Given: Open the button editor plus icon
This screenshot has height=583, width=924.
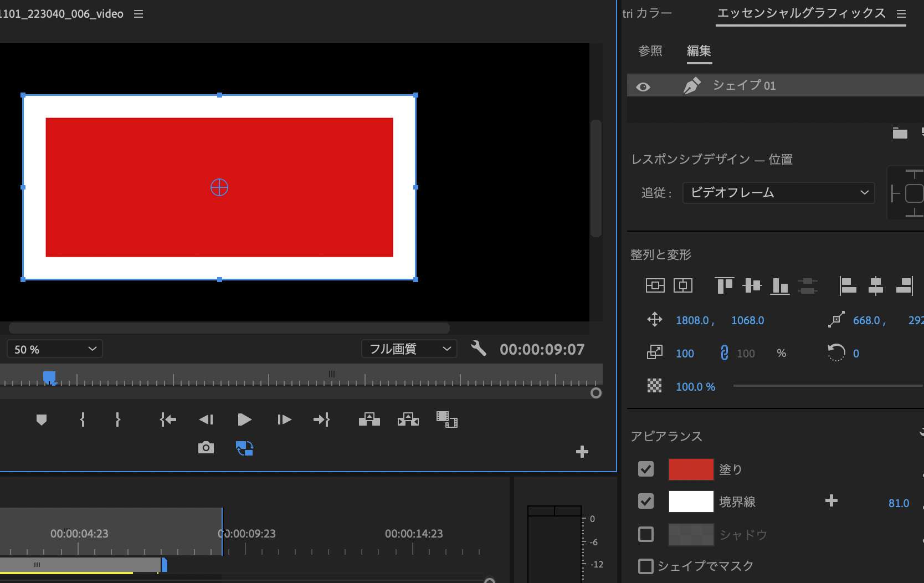Looking at the screenshot, I should (x=582, y=452).
